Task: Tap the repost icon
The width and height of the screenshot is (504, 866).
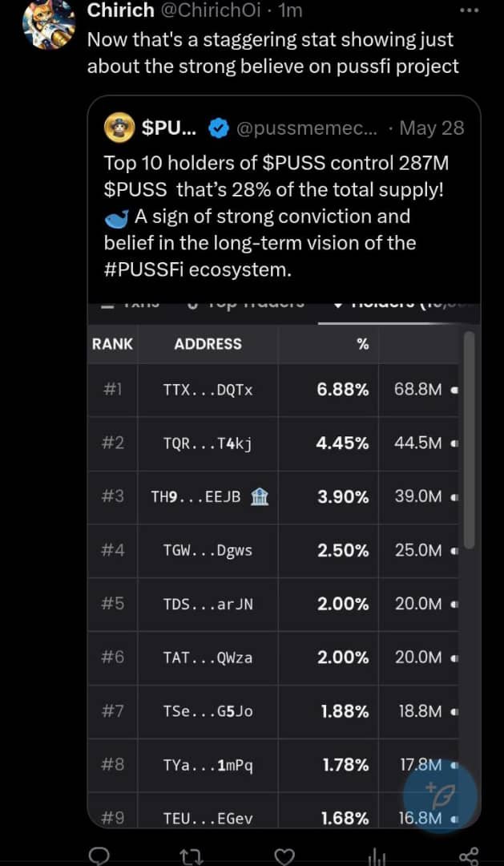Action: pyautogui.click(x=192, y=856)
